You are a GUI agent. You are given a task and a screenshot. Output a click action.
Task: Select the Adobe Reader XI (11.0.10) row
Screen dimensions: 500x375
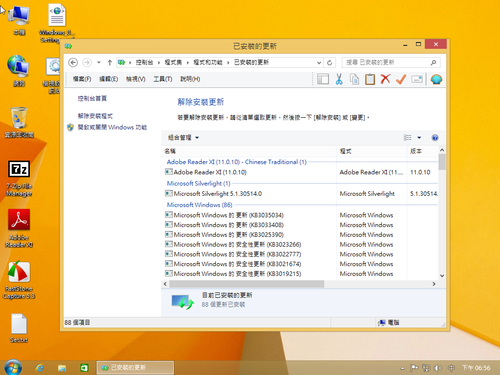[300, 172]
